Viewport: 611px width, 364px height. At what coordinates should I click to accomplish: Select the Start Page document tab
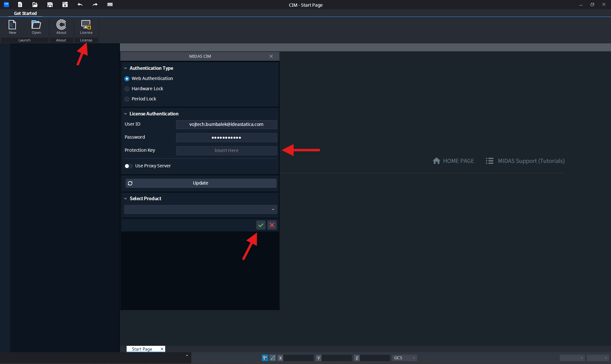142,349
